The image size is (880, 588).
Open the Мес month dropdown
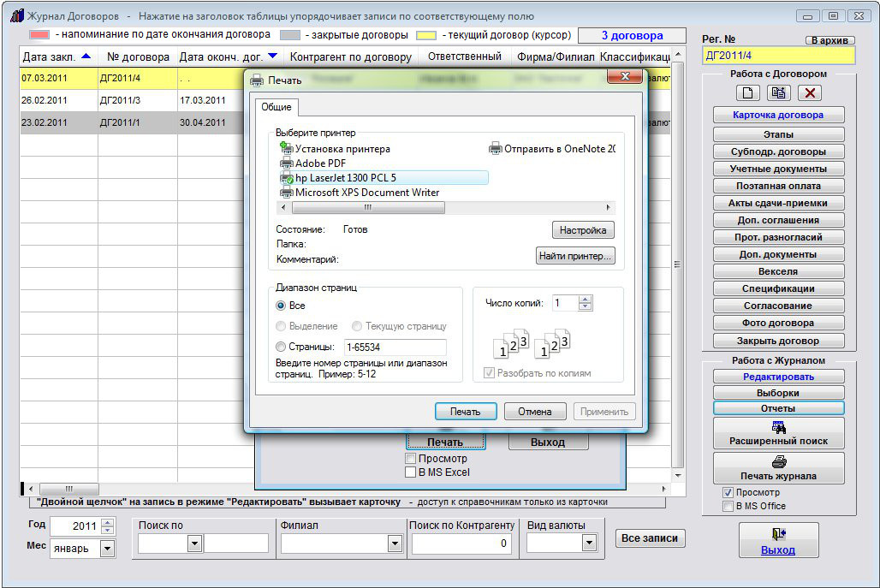pos(108,549)
